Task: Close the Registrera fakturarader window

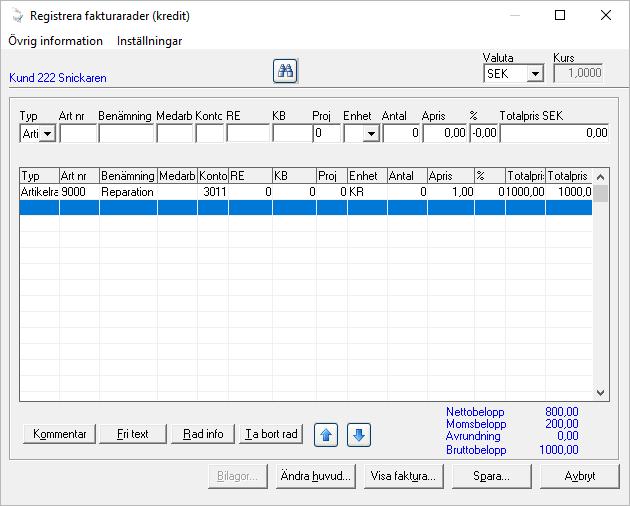Action: (606, 15)
